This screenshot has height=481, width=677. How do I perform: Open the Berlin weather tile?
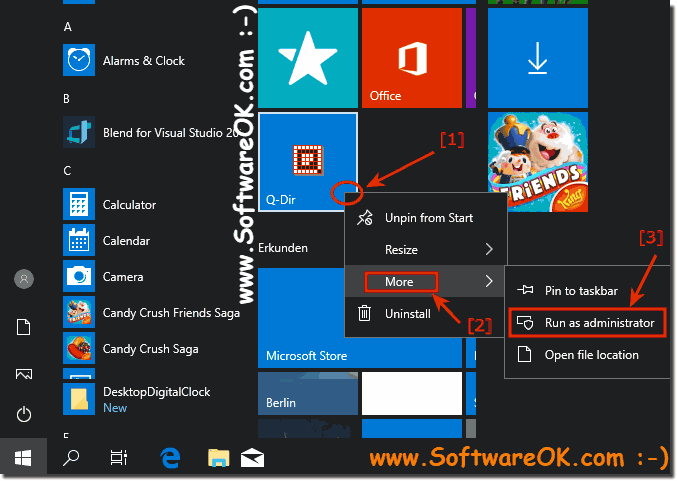click(x=308, y=394)
